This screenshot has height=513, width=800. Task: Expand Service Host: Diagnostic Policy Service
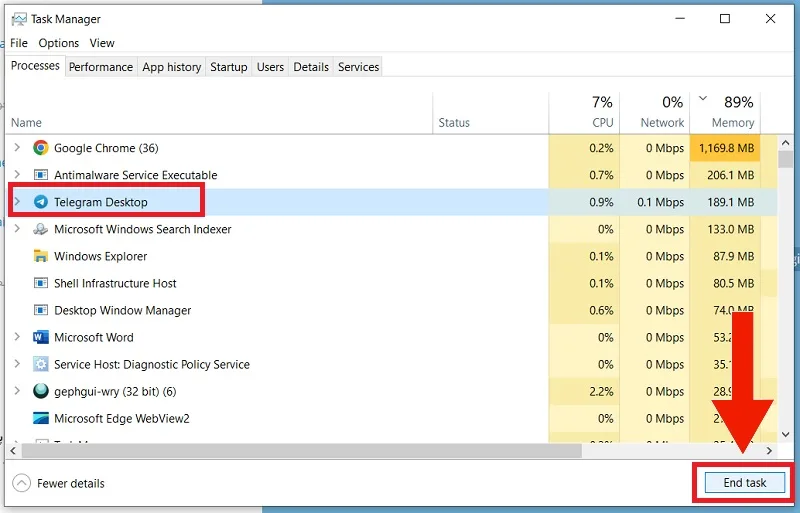[17, 364]
